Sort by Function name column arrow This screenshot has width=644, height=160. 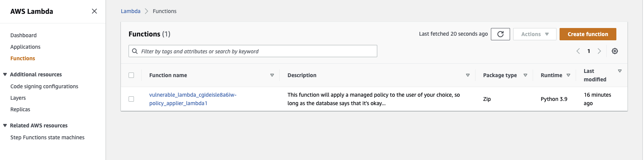coord(272,75)
